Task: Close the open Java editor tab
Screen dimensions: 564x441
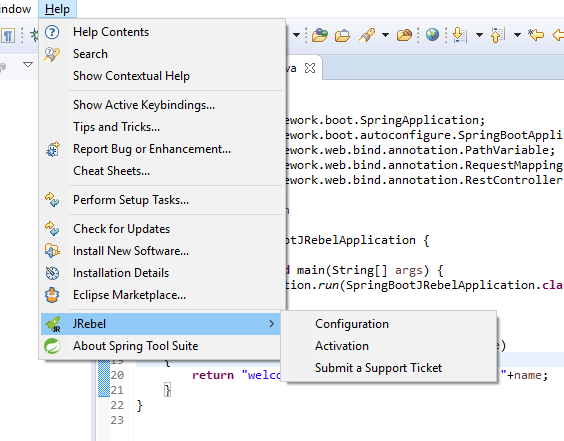Action: [310, 68]
